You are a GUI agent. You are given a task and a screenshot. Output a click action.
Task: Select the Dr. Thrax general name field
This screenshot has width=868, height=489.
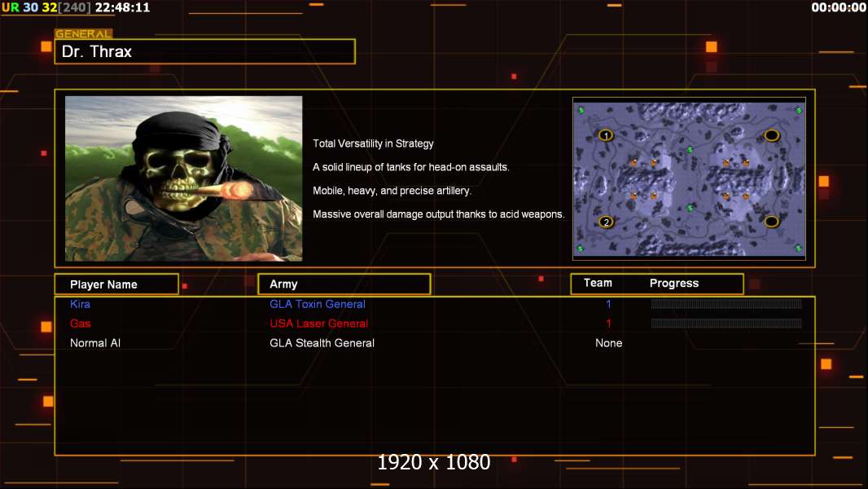pos(205,51)
